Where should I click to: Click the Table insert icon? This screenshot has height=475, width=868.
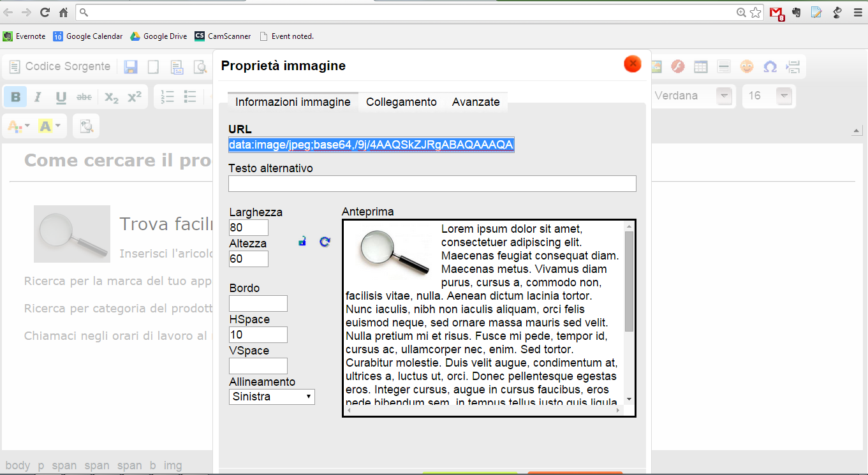(x=700, y=67)
